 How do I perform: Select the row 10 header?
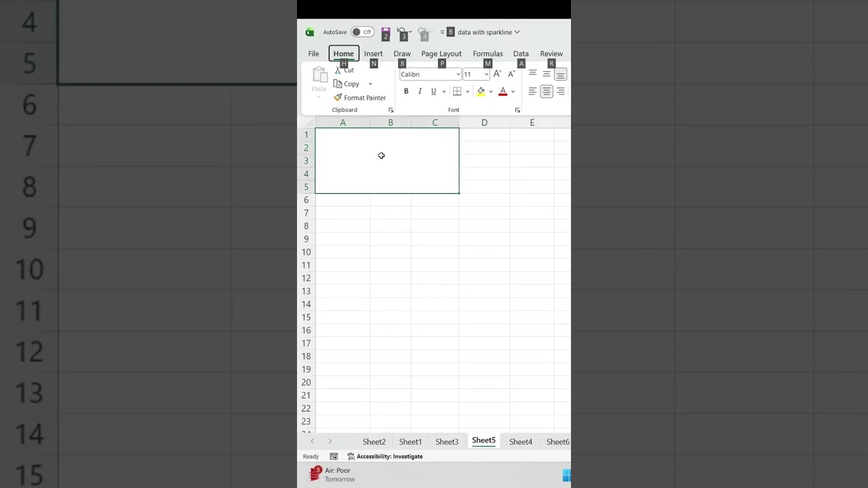(306, 252)
